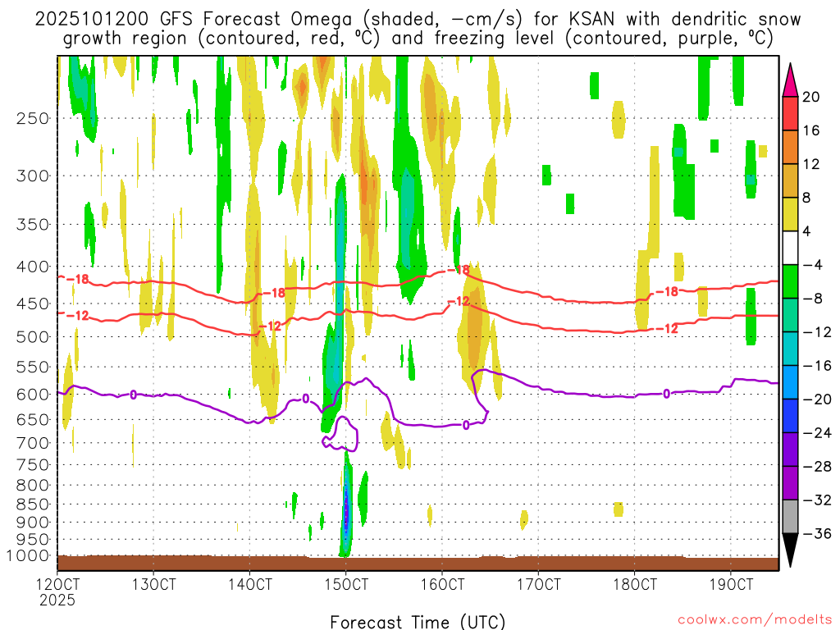Click the purple 0 freezing level label near 13OCT
The height and width of the screenshot is (630, 840).
point(133,395)
